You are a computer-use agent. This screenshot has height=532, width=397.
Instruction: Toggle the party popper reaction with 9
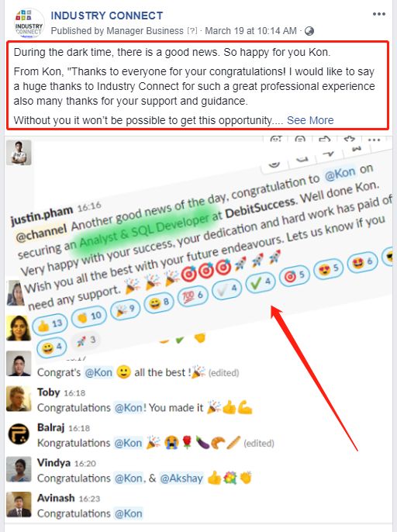coord(125,309)
